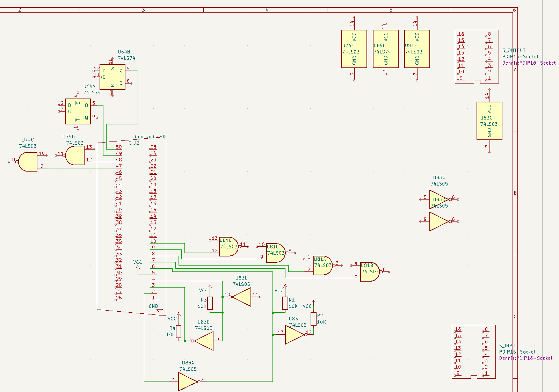Select the S_OUTPUT socket symbol outline
The height and width of the screenshot is (392, 559).
click(477, 57)
